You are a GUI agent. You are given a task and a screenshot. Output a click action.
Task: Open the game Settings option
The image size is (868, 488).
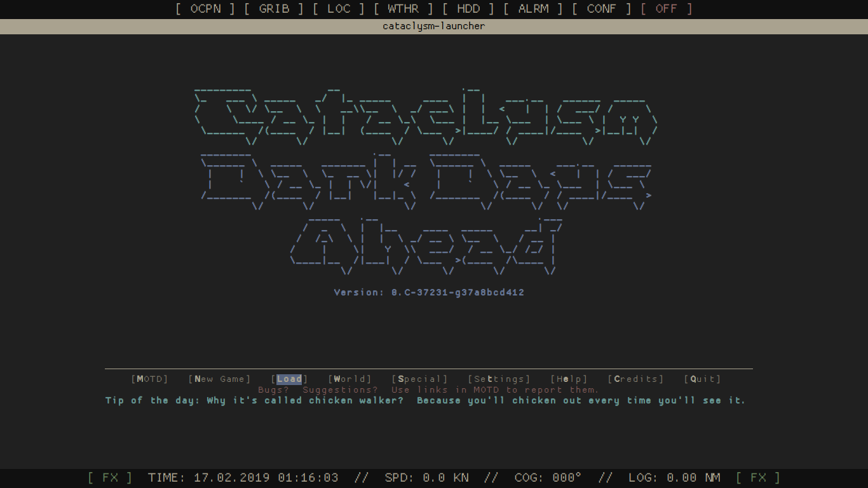[499, 379]
